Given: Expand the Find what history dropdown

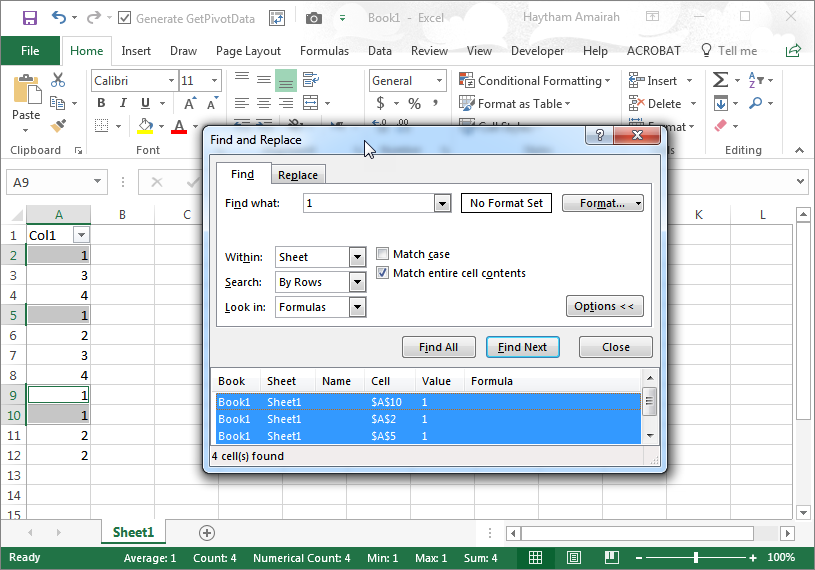Looking at the screenshot, I should 442,203.
